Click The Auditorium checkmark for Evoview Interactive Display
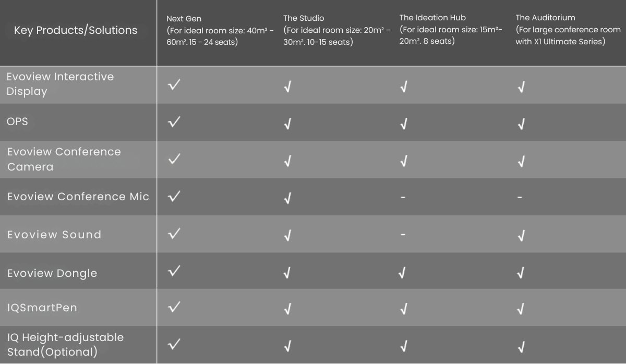This screenshot has width=626, height=364. coord(521,87)
